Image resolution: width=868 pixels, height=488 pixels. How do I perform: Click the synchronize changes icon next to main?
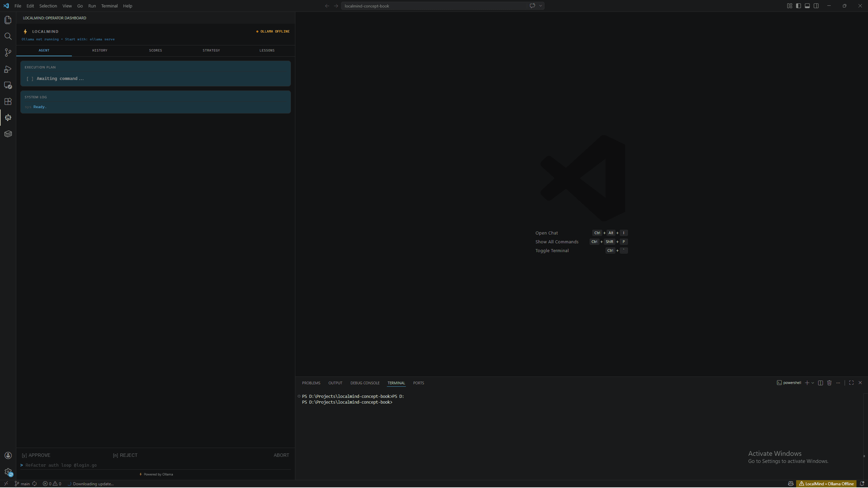(x=35, y=484)
